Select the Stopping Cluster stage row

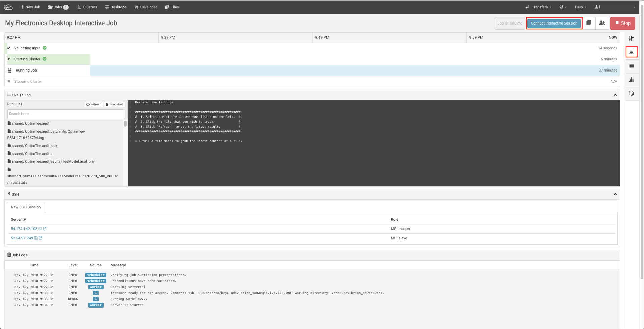click(312, 81)
